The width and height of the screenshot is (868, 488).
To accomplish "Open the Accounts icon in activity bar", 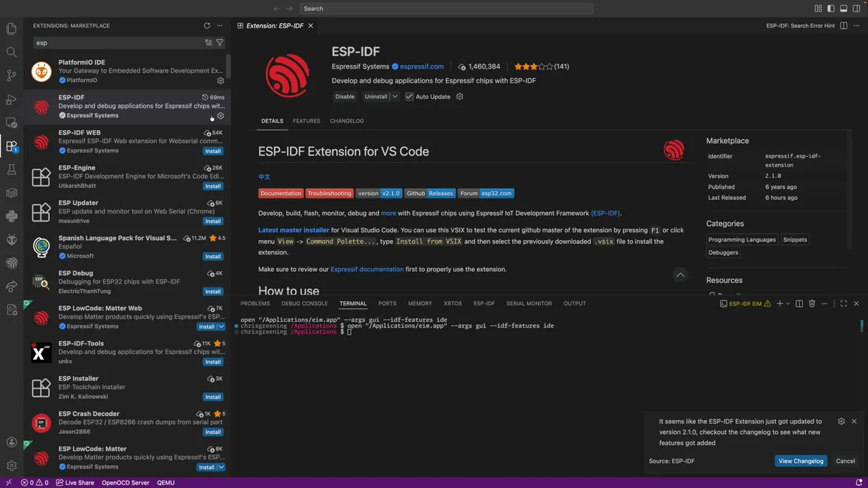I will tap(12, 442).
